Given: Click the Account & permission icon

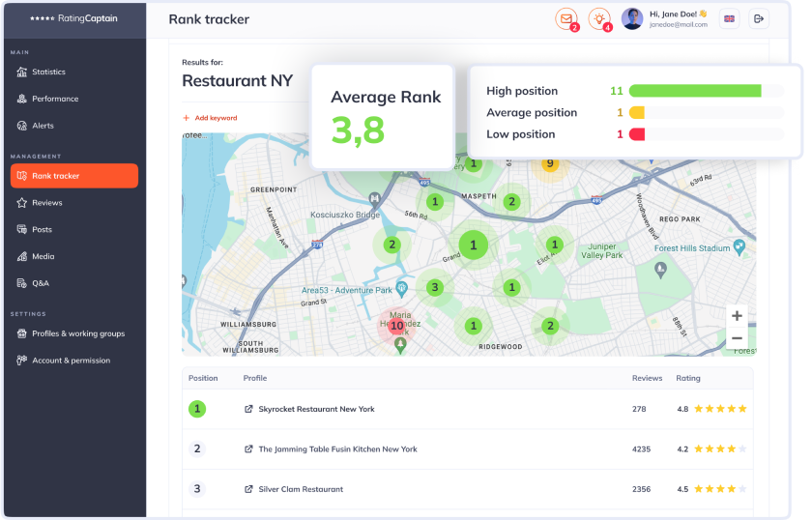Looking at the screenshot, I should pos(21,361).
